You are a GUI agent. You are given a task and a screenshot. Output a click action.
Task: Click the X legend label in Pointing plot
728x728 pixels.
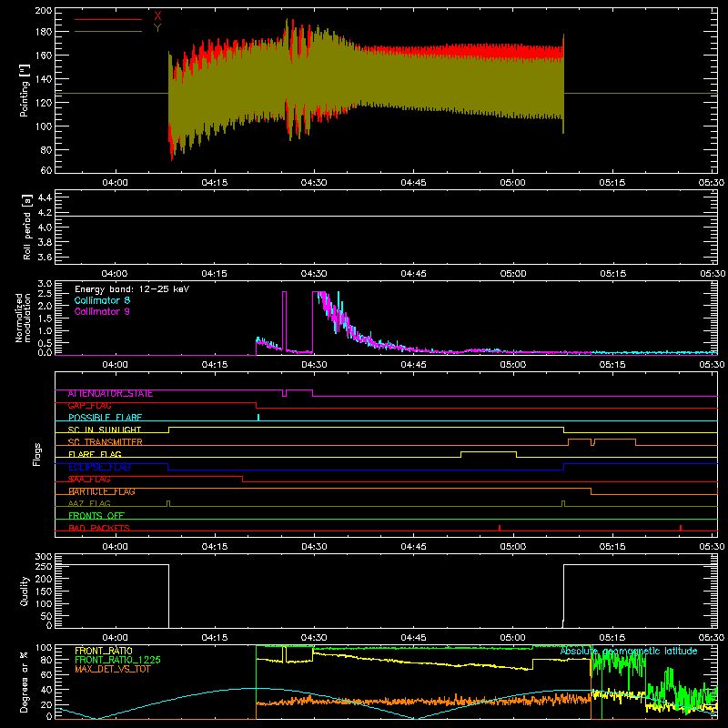tap(157, 16)
